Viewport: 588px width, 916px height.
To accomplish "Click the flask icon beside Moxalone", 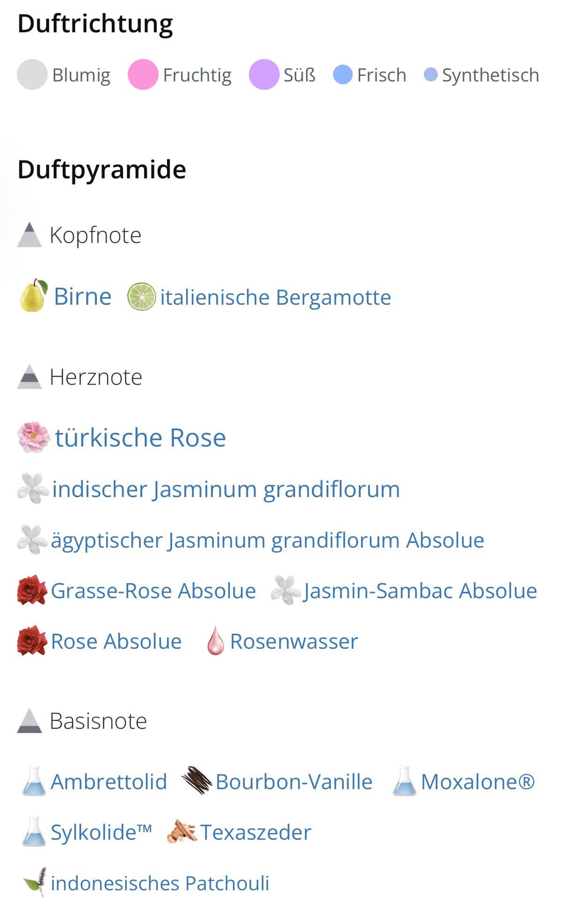I will [404, 782].
